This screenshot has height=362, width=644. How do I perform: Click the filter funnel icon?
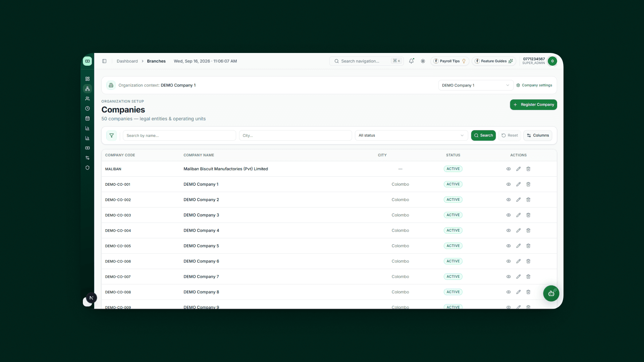pos(111,135)
